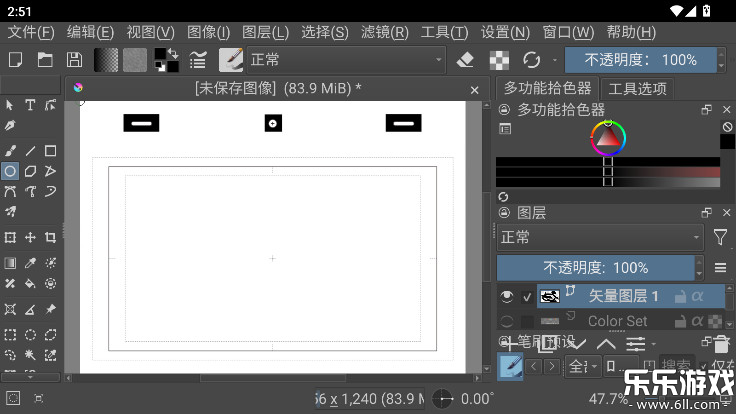Toggle preserve alpha checkerboard button
The height and width of the screenshot is (414, 736).
pos(498,60)
